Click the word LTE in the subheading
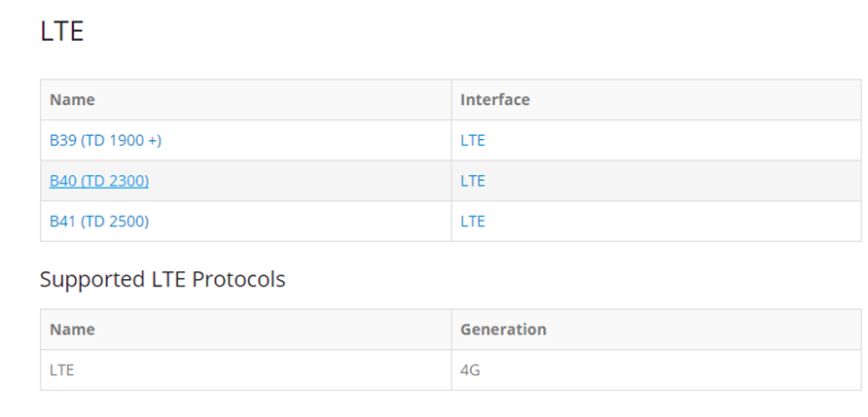Viewport: 868px width, 417px height. coord(165,280)
